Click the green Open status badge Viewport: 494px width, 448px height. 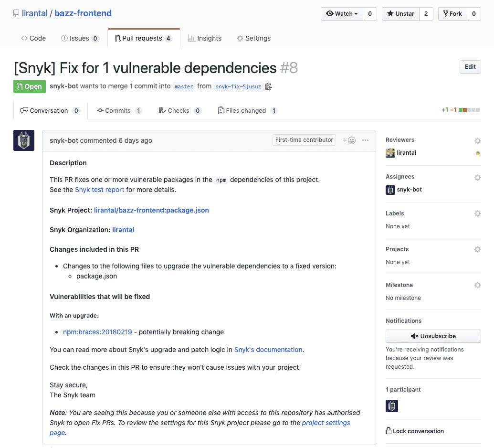[30, 86]
